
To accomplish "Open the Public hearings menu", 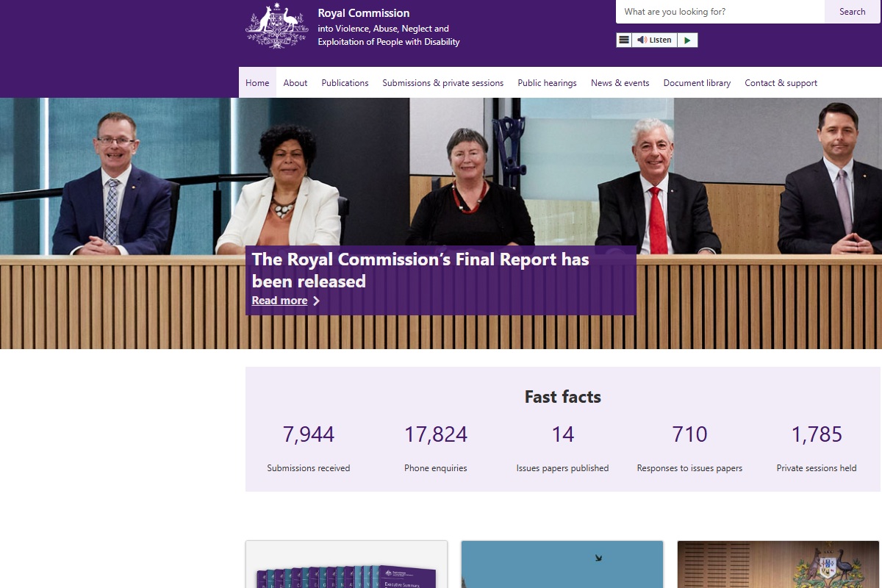I will click(547, 83).
